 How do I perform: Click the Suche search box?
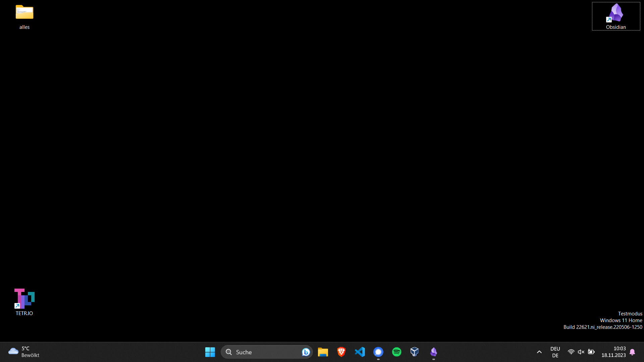point(267,352)
